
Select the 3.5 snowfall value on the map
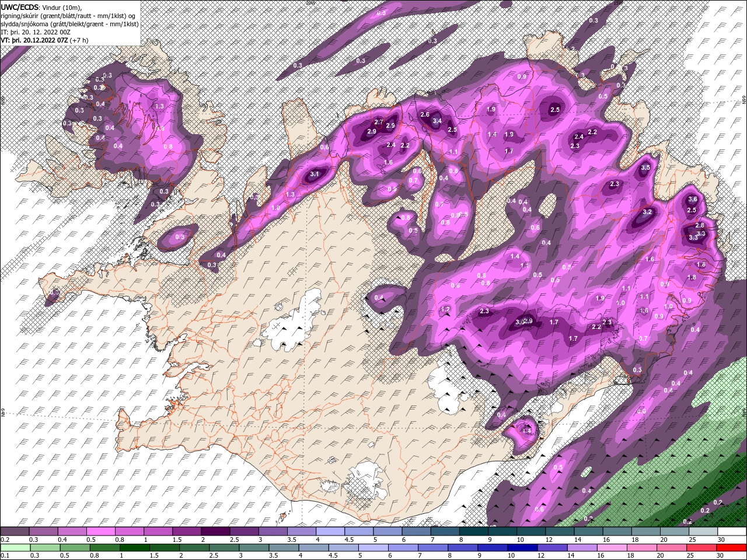(645, 167)
